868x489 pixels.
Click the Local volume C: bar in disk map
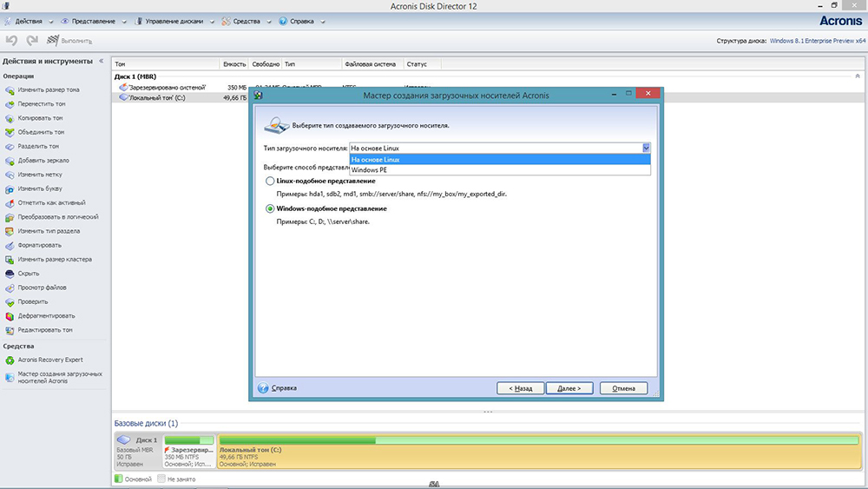click(x=538, y=453)
